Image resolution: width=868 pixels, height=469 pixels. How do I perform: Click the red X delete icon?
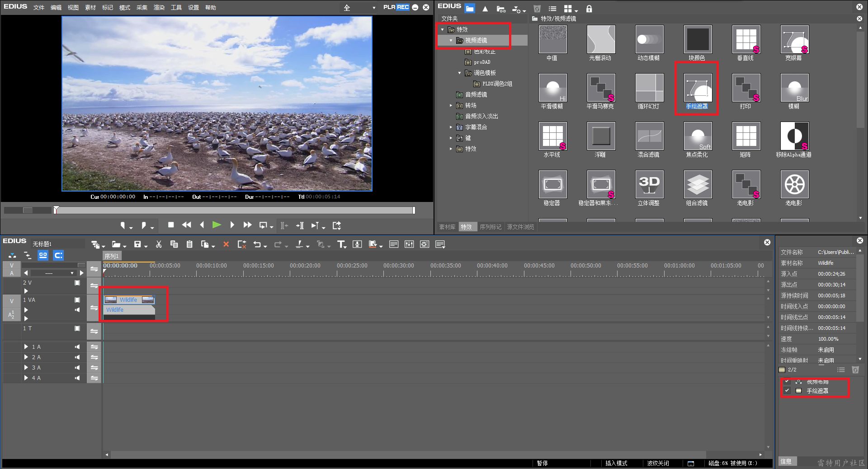(x=226, y=244)
